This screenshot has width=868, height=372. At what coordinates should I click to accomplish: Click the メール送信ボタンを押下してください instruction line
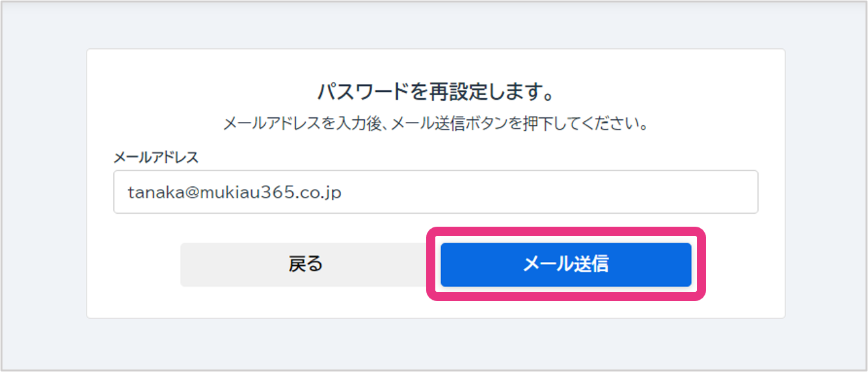click(x=435, y=123)
